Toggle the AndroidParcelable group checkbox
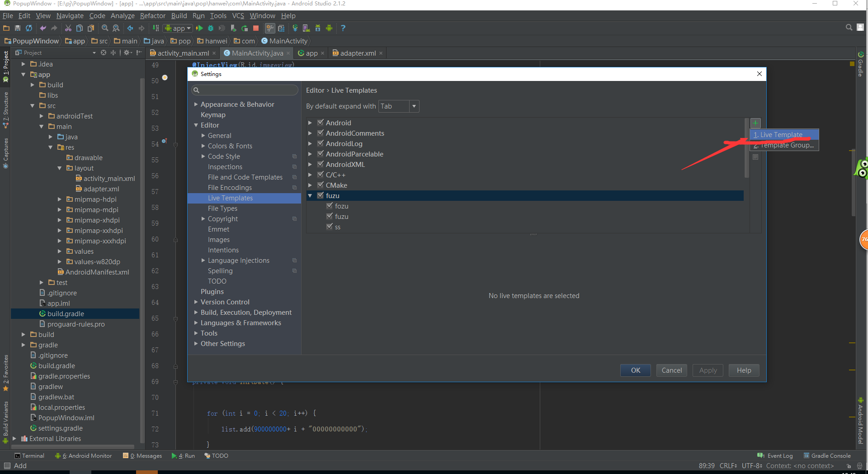The width and height of the screenshot is (868, 474). pyautogui.click(x=321, y=154)
